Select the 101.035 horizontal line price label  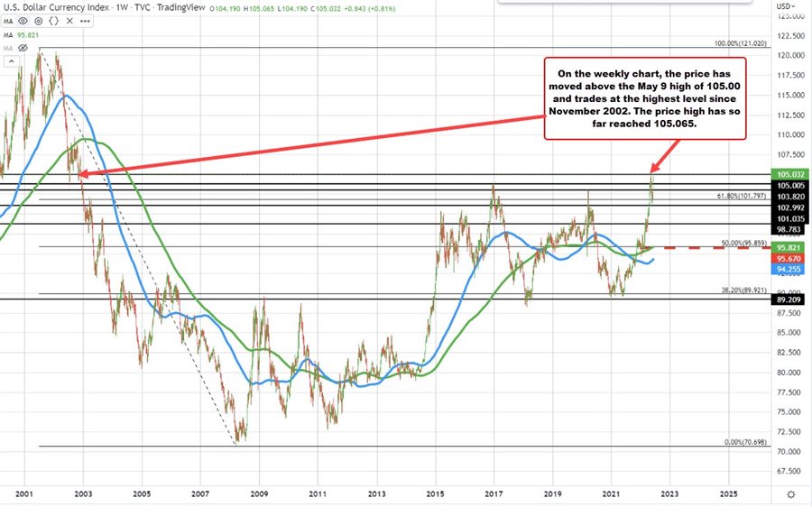pos(790,218)
